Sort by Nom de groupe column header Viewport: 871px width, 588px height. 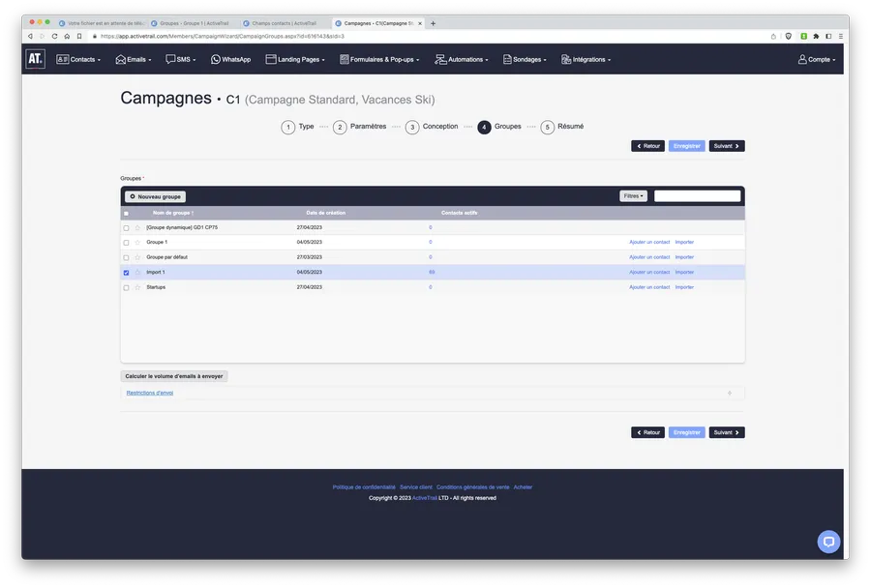[173, 213]
